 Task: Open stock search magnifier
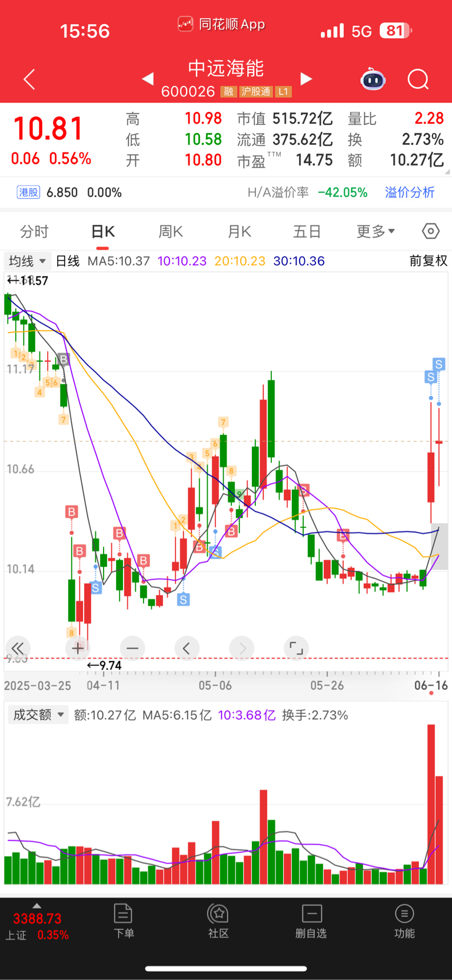[418, 79]
